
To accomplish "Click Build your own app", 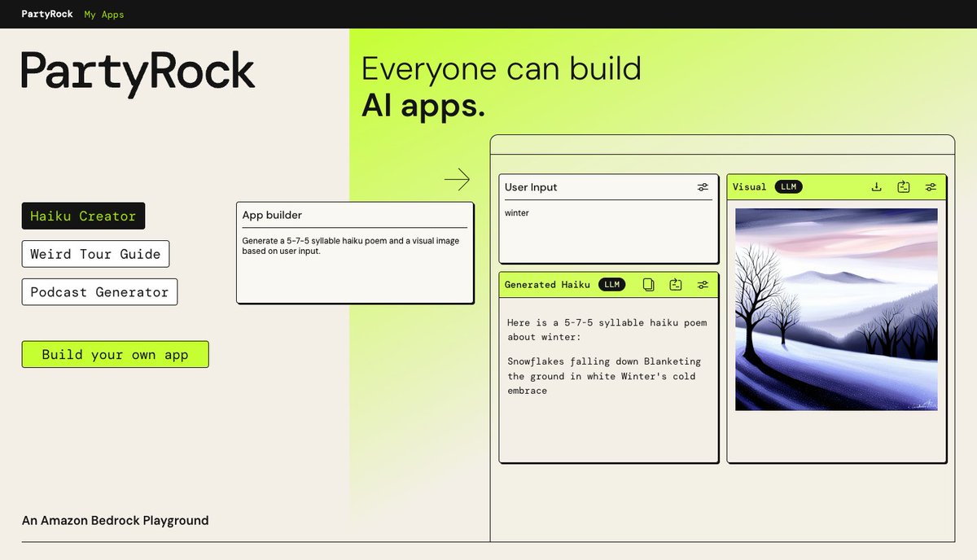I will click(x=115, y=354).
